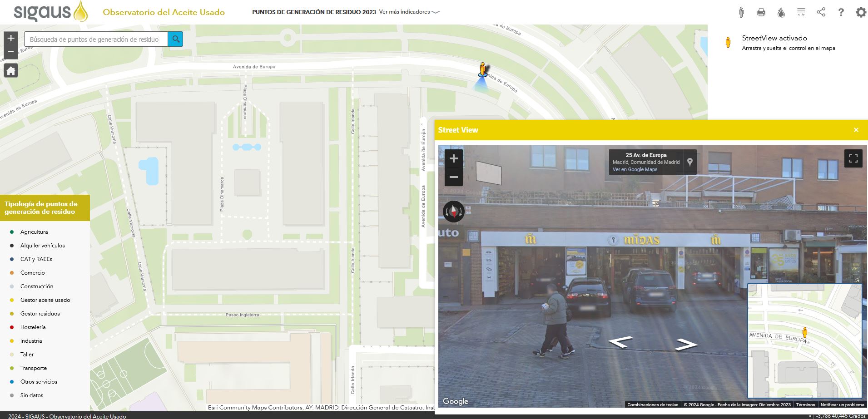
Task: Close the Street View panel
Action: pos(856,130)
